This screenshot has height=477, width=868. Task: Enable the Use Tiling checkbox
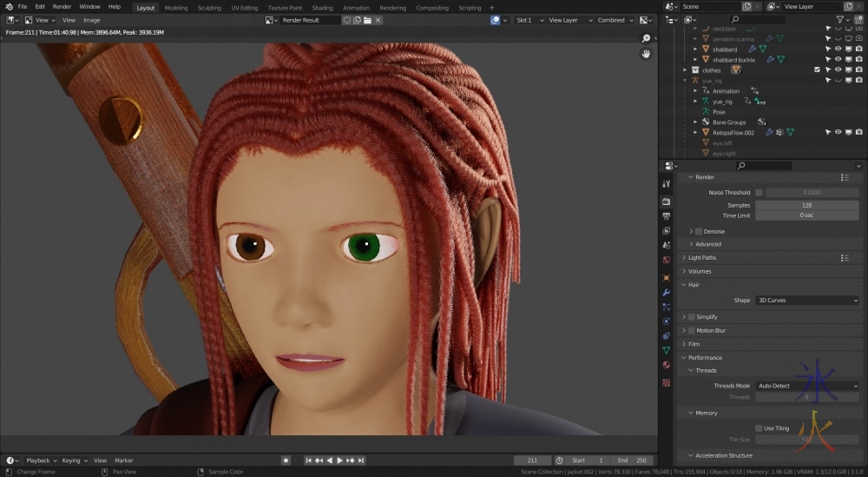click(x=759, y=428)
